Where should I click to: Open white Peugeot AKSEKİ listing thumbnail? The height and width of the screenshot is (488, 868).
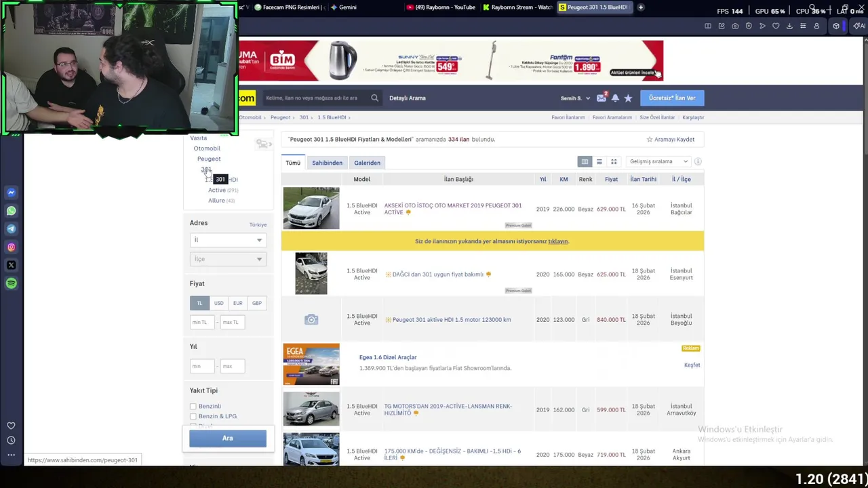click(311, 208)
